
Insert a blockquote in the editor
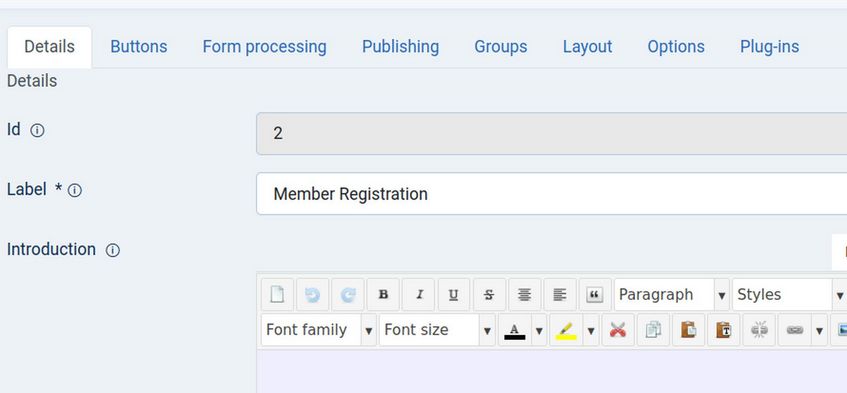click(x=595, y=295)
